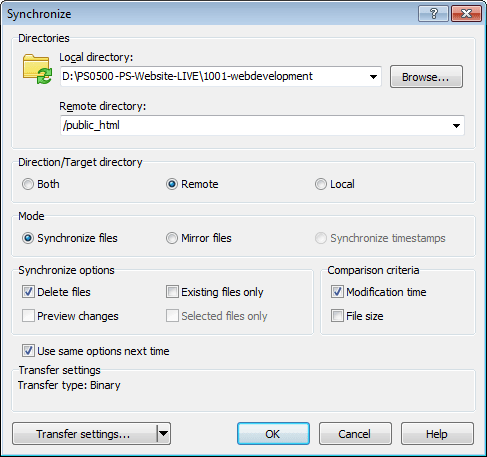Enable File size comparison
This screenshot has width=487, height=457.
(x=337, y=316)
